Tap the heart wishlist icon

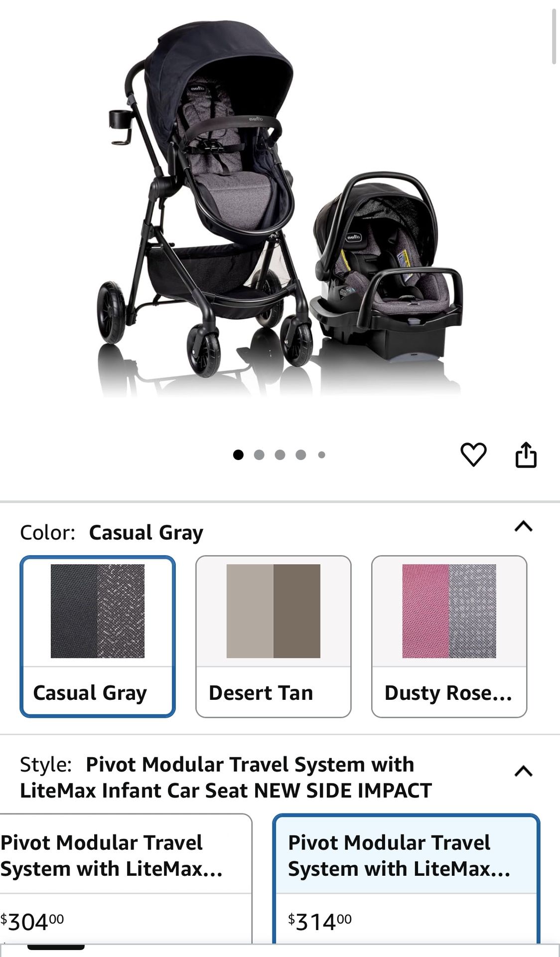473,455
